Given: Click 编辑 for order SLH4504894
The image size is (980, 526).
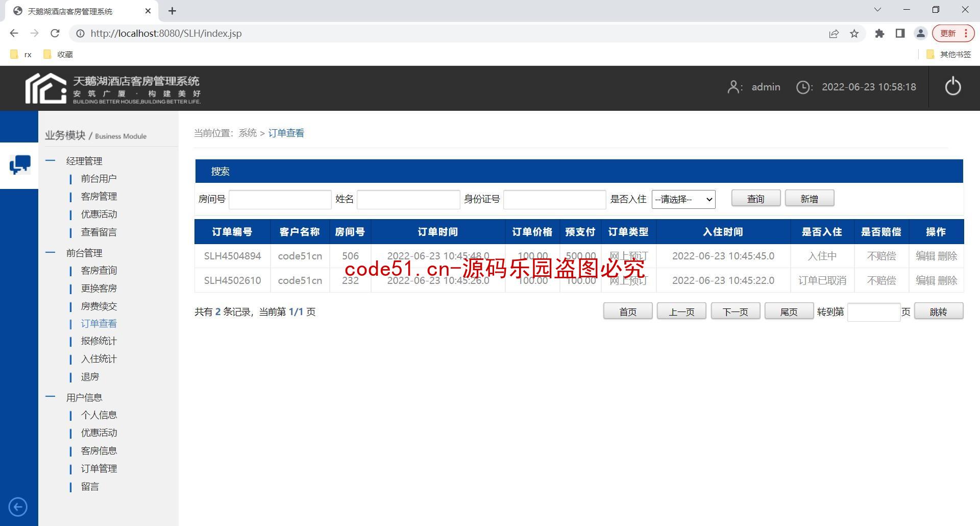Looking at the screenshot, I should tap(925, 256).
